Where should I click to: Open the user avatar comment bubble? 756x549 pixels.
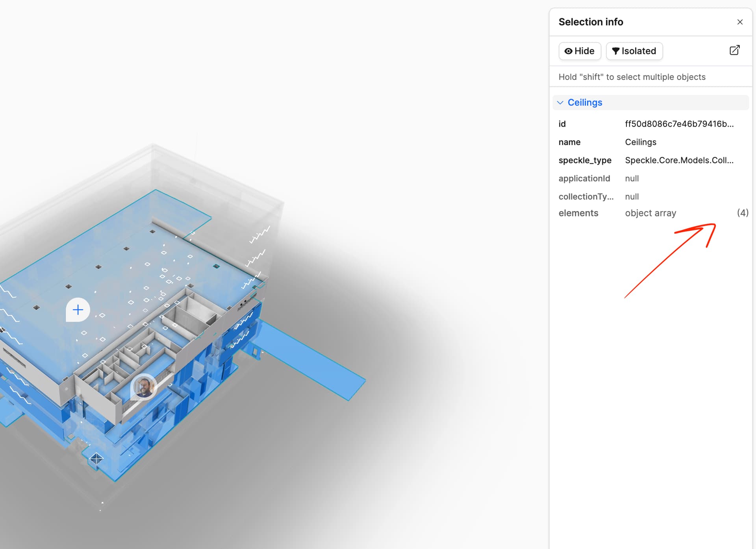point(144,387)
